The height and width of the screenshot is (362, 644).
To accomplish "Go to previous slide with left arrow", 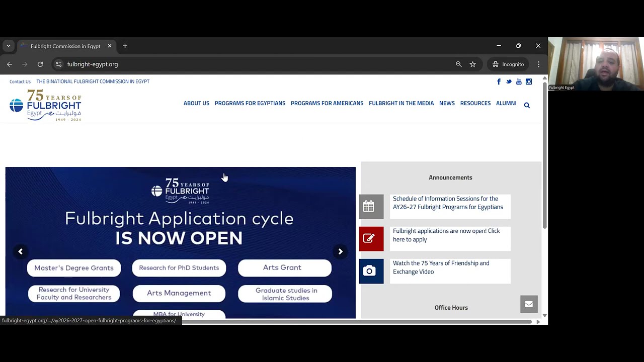I will click(20, 251).
